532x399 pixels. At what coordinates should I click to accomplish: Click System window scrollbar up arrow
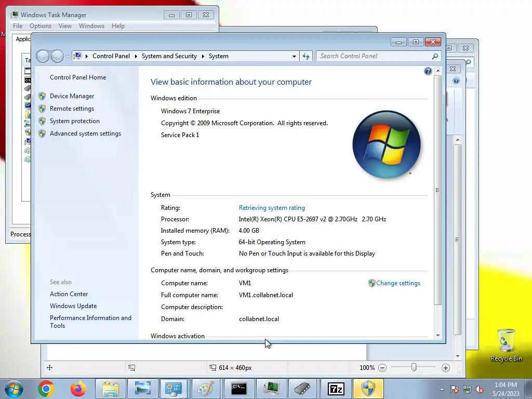click(438, 71)
